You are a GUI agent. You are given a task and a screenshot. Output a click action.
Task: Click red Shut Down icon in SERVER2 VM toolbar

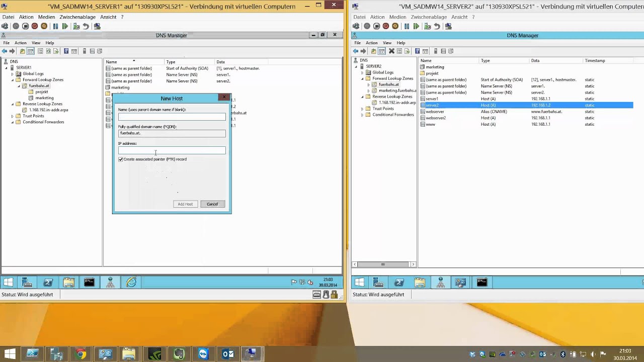tap(386, 26)
